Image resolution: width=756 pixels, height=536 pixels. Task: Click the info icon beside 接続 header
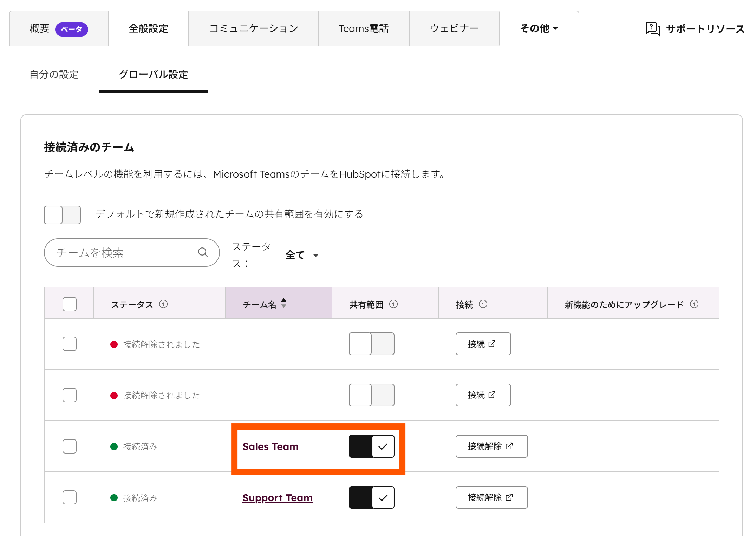coord(483,304)
